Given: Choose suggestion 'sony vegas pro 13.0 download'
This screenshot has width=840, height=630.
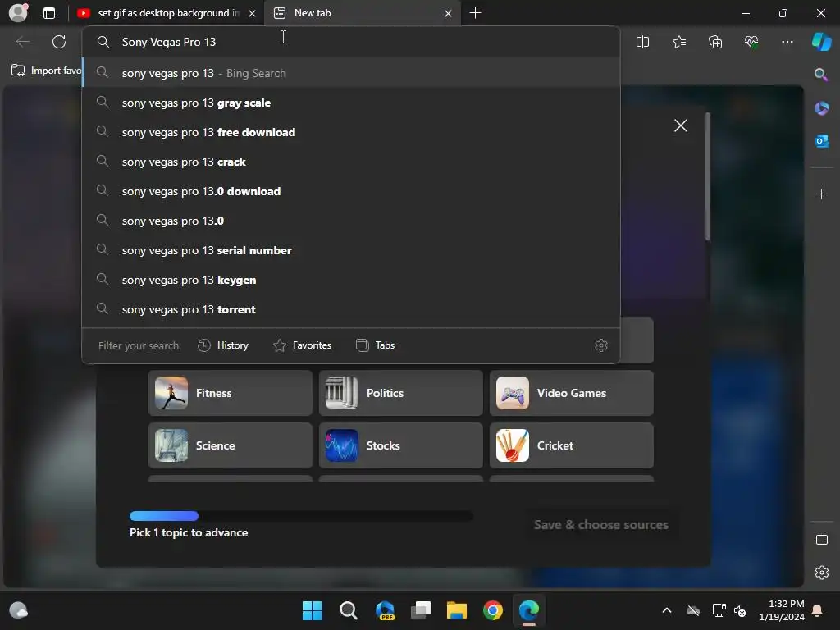Looking at the screenshot, I should pyautogui.click(x=351, y=190).
